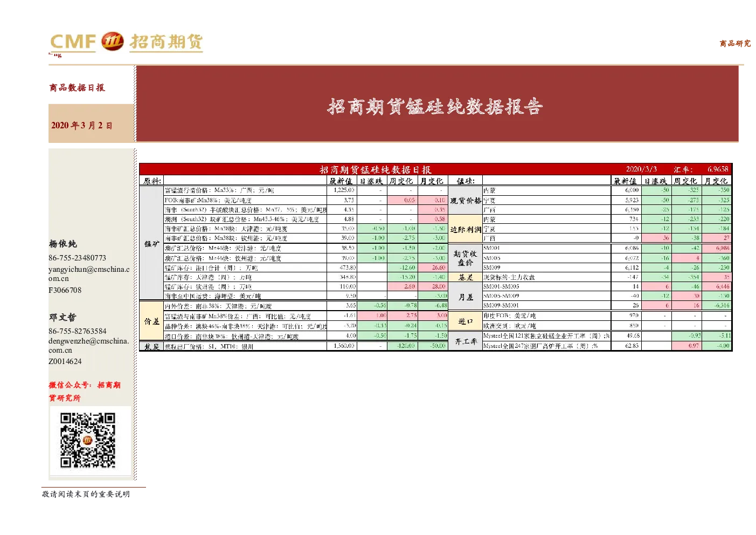
Task: Click the 印度FOB 美元/吨 row label
Action: click(509, 315)
